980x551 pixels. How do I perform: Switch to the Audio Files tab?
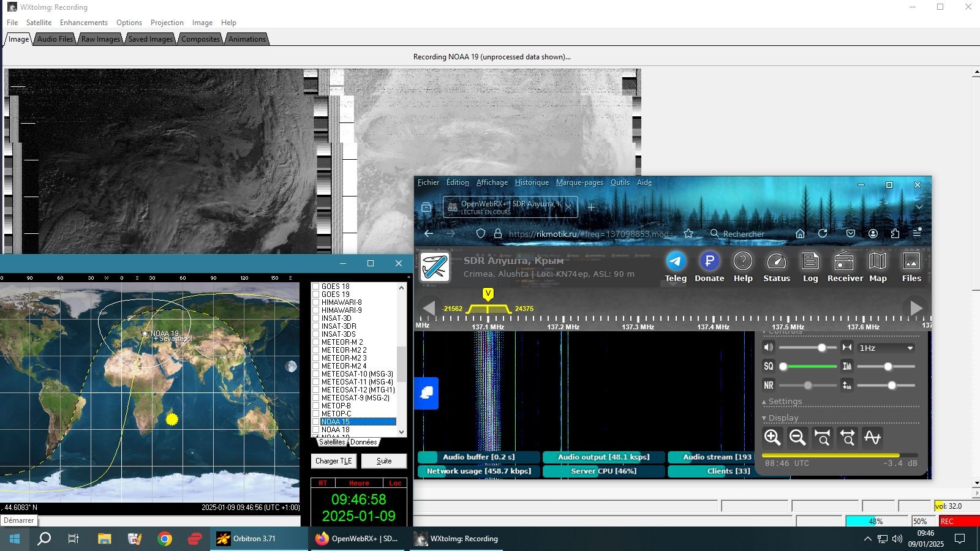(55, 39)
